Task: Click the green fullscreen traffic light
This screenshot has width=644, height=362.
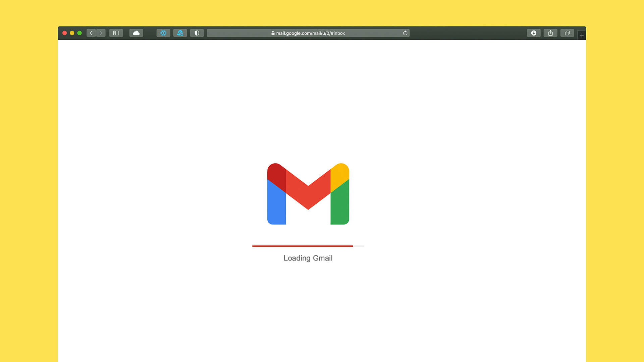Action: [79, 33]
